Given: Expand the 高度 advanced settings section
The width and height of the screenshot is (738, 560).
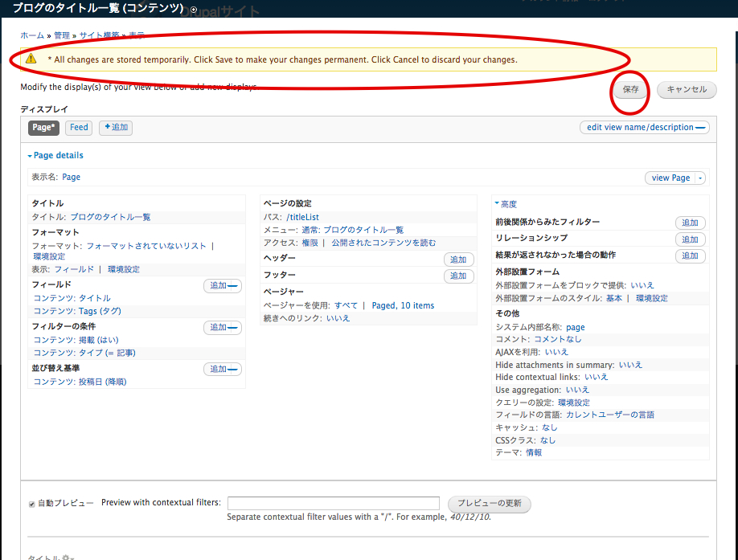Looking at the screenshot, I should [508, 203].
